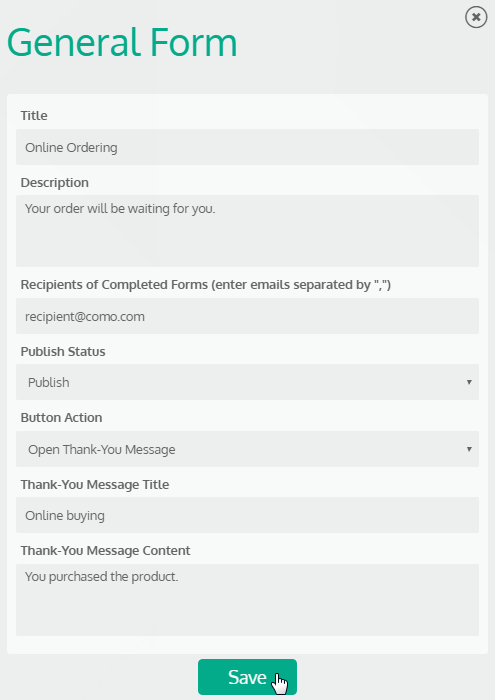Click the General Form heading

[x=122, y=42]
